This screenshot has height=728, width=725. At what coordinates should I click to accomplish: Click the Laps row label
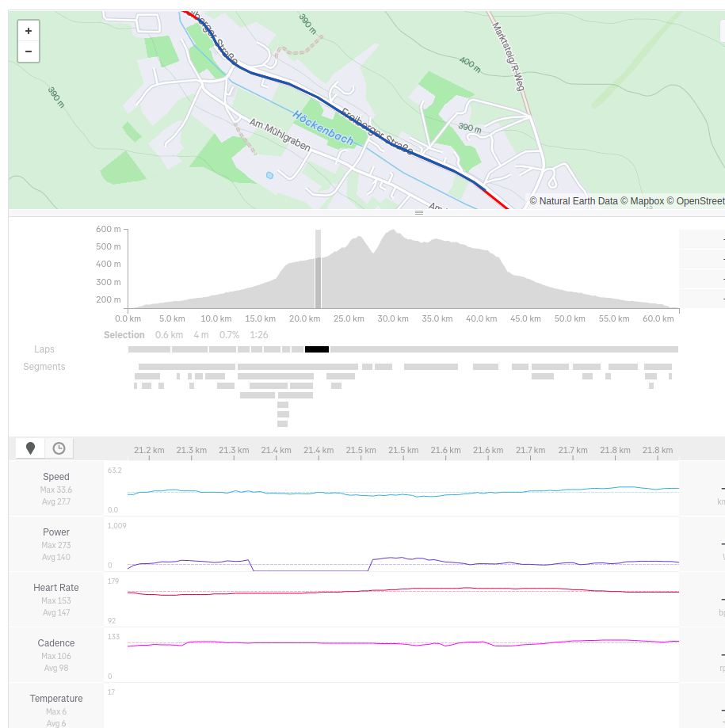tap(44, 349)
